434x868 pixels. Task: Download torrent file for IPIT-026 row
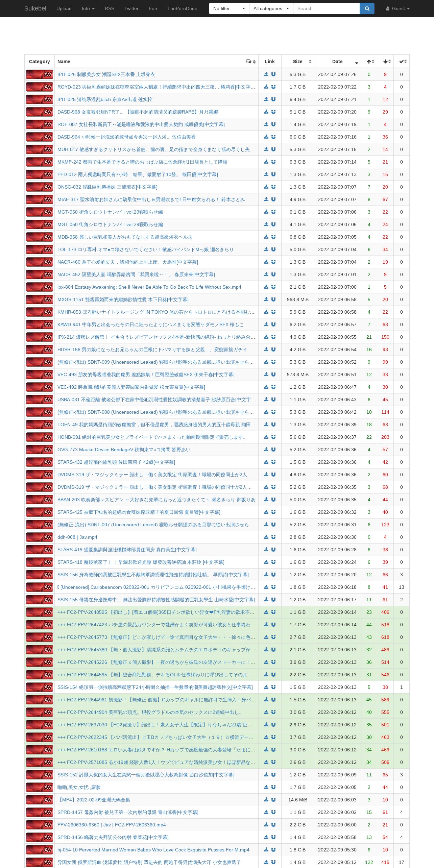pos(266,74)
